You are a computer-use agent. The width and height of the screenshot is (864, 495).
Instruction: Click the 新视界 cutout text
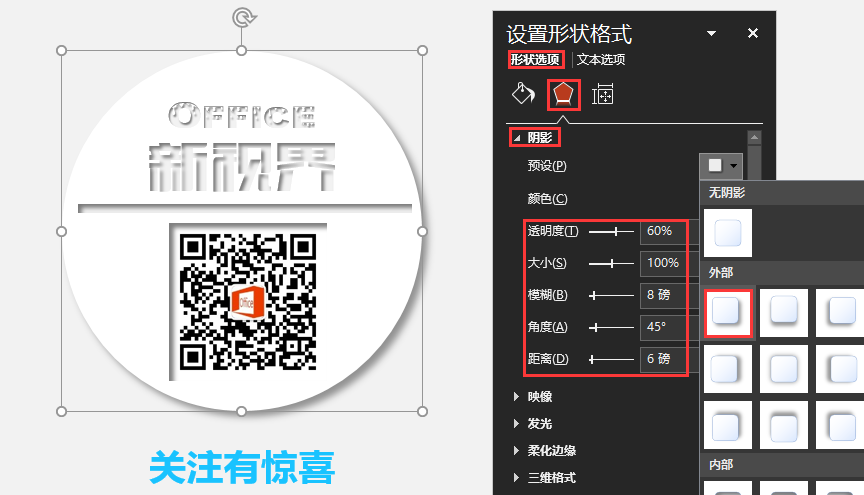pos(242,167)
